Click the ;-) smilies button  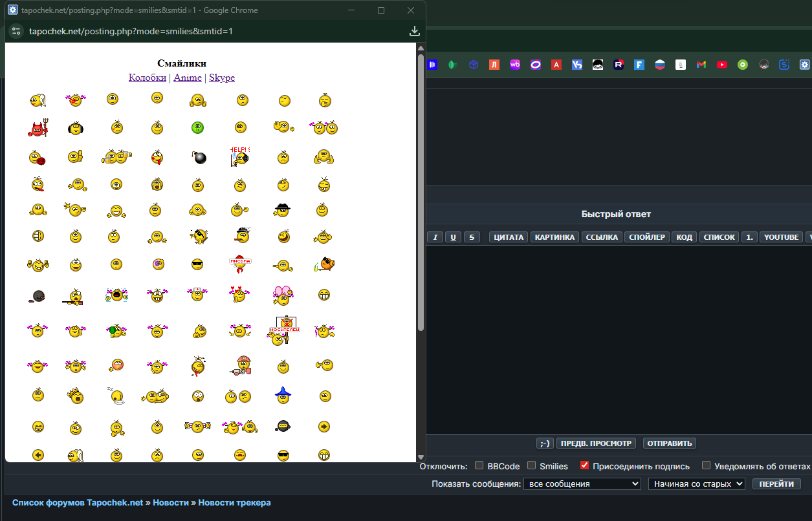click(545, 443)
